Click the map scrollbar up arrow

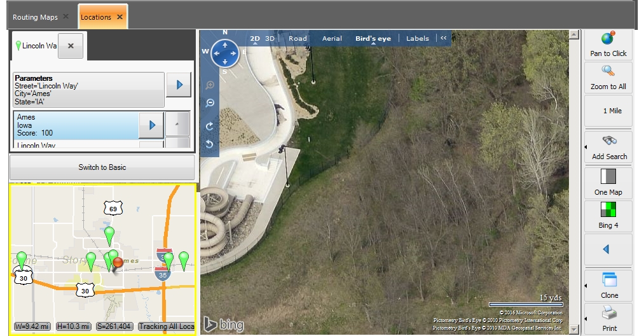click(x=574, y=34)
